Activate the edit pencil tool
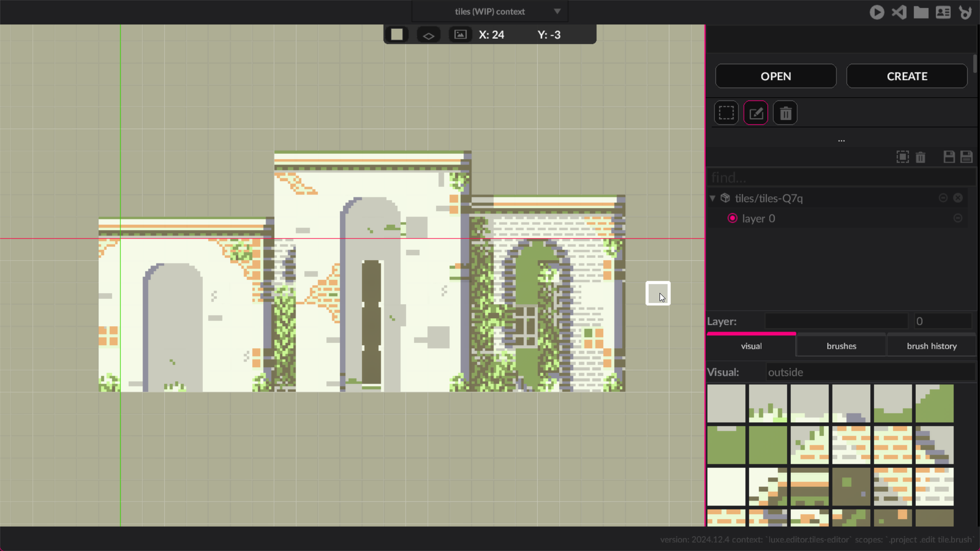The image size is (980, 551). click(x=756, y=113)
